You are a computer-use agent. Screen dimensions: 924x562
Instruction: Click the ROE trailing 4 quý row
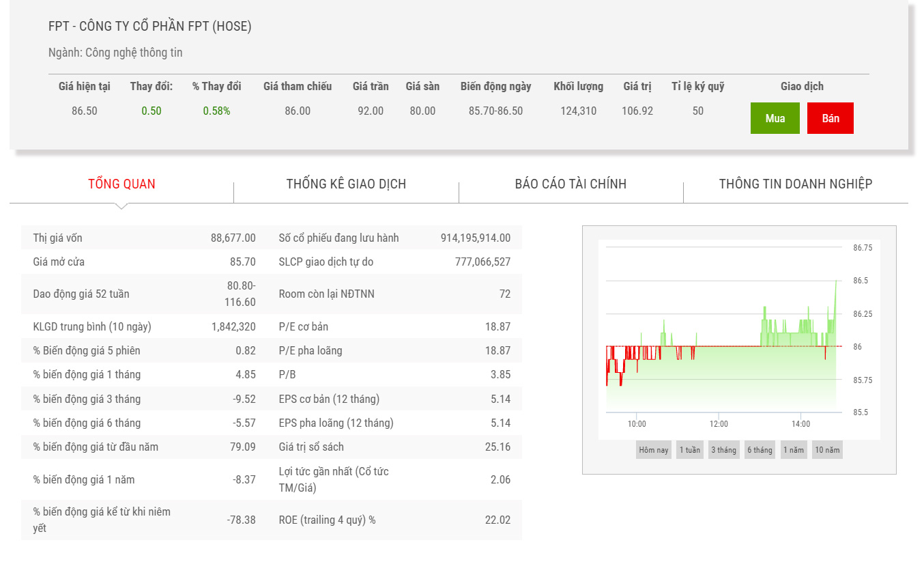(394, 520)
